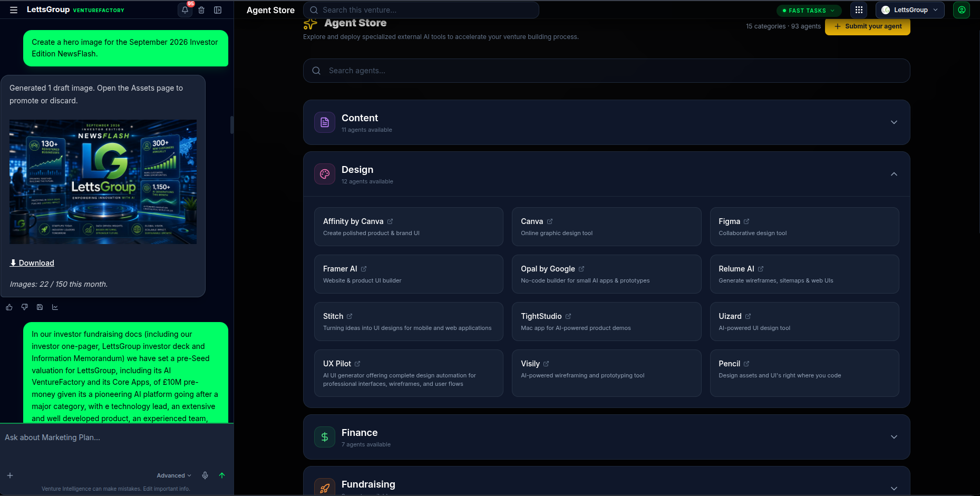This screenshot has height=496, width=980.
Task: Expand the Finance category chevron
Action: click(x=894, y=437)
